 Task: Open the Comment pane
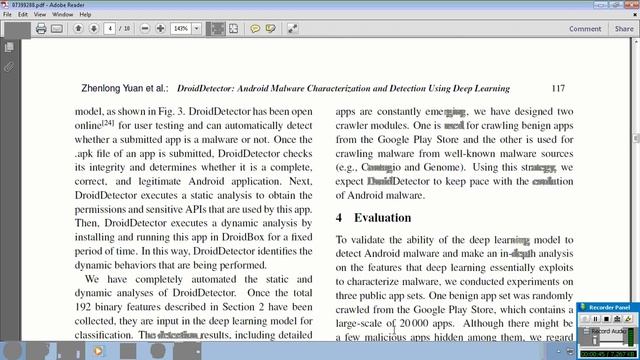point(585,29)
